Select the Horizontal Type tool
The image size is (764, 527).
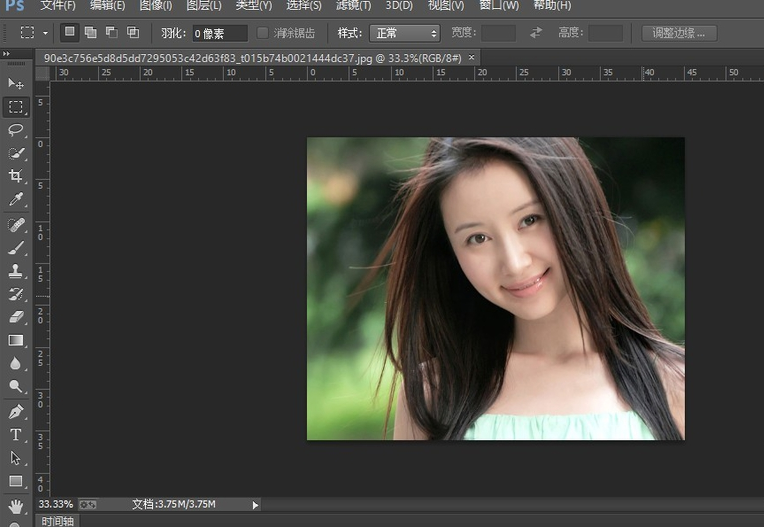pos(16,434)
